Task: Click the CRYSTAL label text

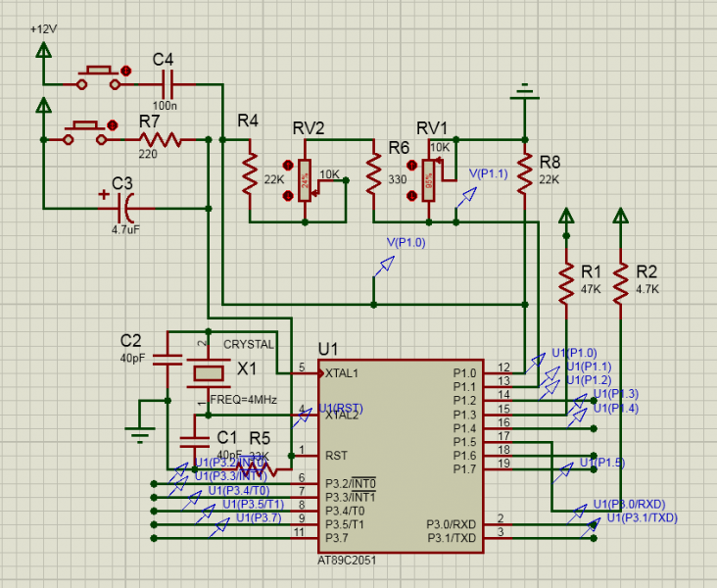Action: tap(248, 345)
